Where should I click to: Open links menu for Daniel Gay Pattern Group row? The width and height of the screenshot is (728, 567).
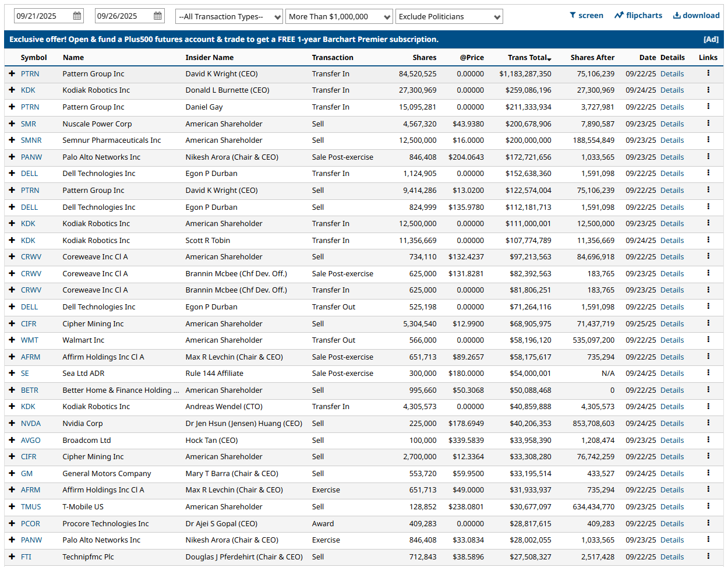pyautogui.click(x=708, y=107)
